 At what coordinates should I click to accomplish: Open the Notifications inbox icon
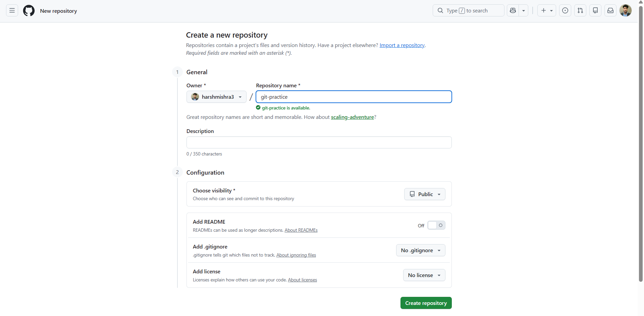pyautogui.click(x=610, y=11)
